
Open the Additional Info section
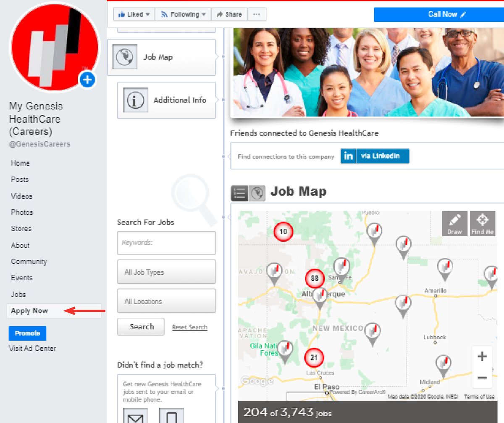click(x=166, y=100)
